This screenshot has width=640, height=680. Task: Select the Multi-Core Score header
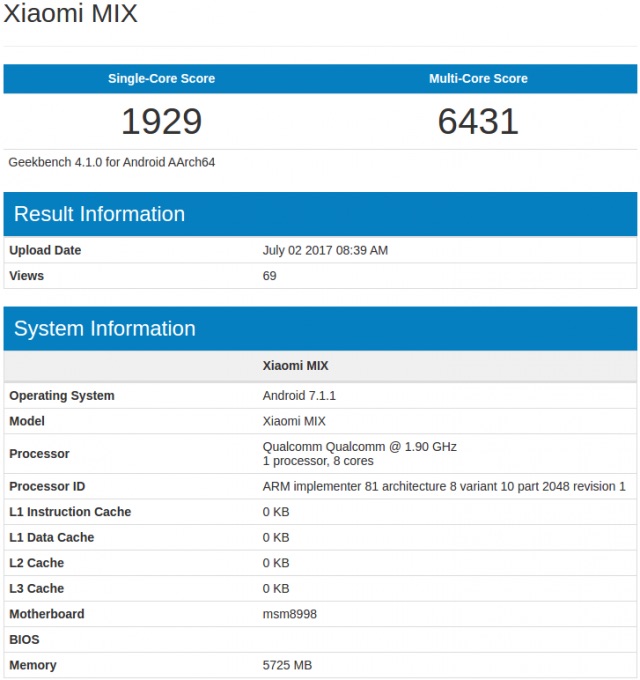click(478, 78)
